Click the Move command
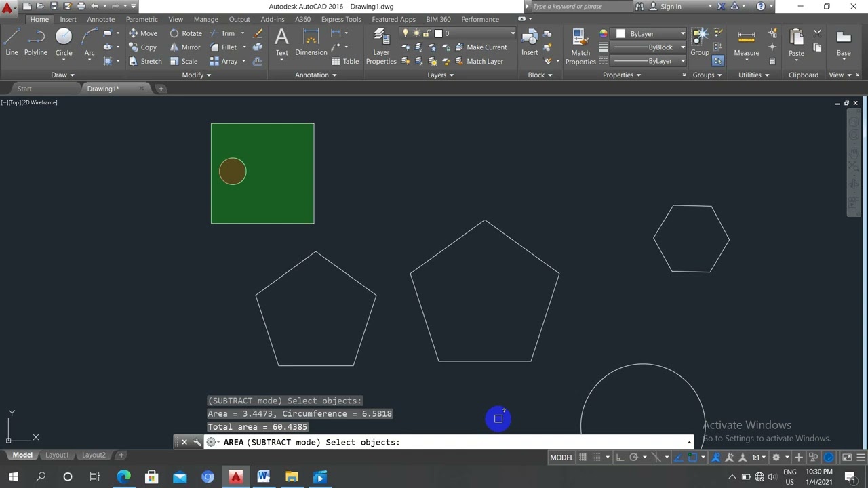Image resolution: width=868 pixels, height=488 pixels. tap(143, 33)
